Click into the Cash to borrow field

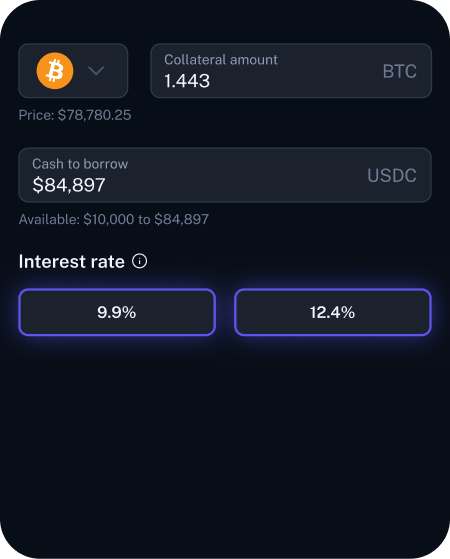[x=225, y=175]
